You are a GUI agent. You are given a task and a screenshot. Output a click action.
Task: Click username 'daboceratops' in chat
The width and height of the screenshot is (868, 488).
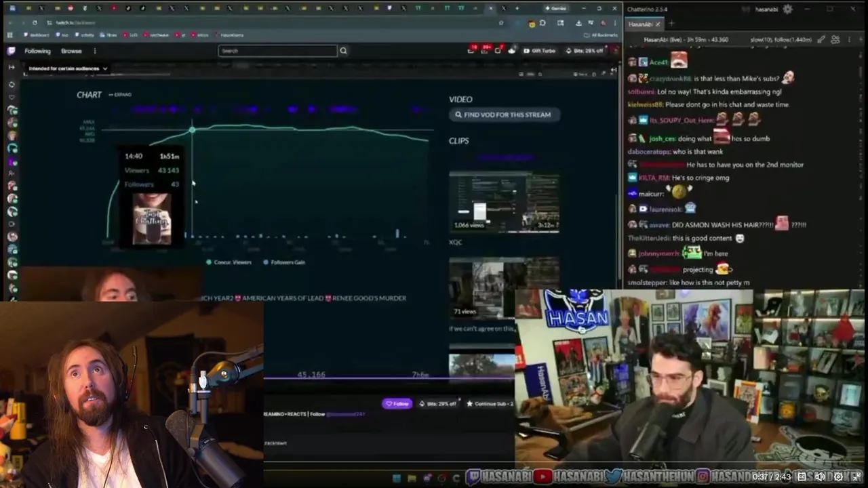(x=649, y=151)
